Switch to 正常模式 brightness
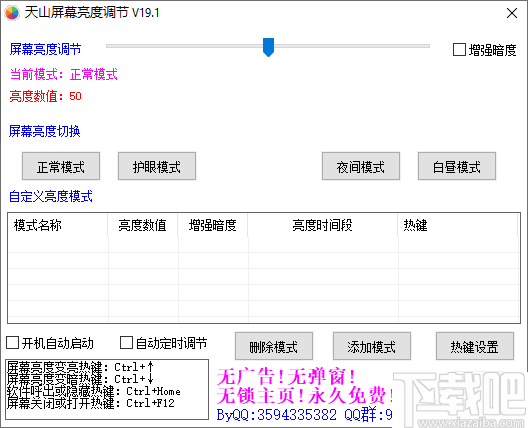 (x=61, y=166)
